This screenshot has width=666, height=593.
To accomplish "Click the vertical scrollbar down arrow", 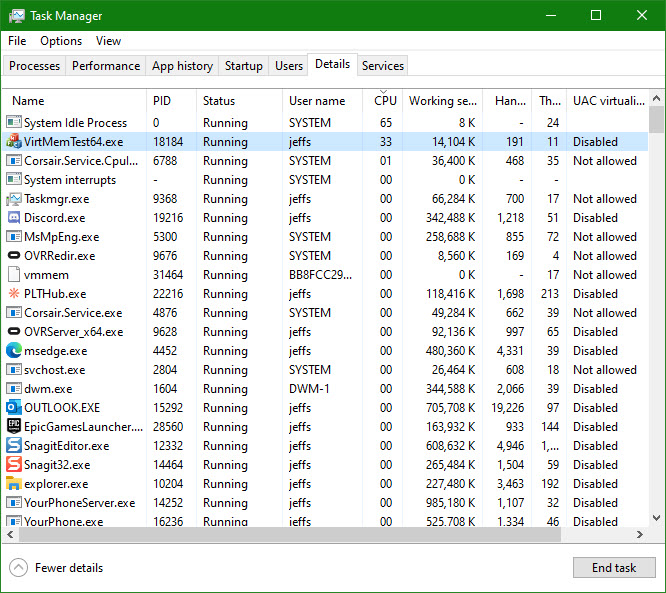I will click(x=656, y=518).
